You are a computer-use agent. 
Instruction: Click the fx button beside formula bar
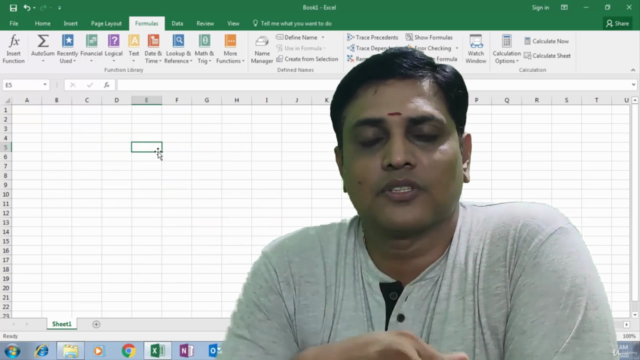107,85
